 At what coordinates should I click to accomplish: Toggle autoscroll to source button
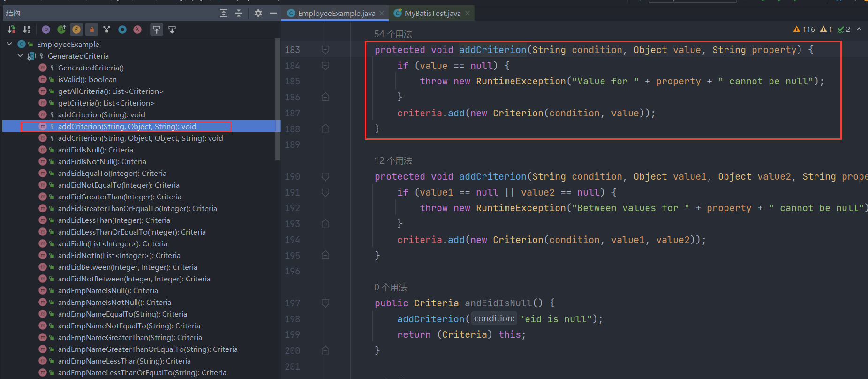(157, 30)
